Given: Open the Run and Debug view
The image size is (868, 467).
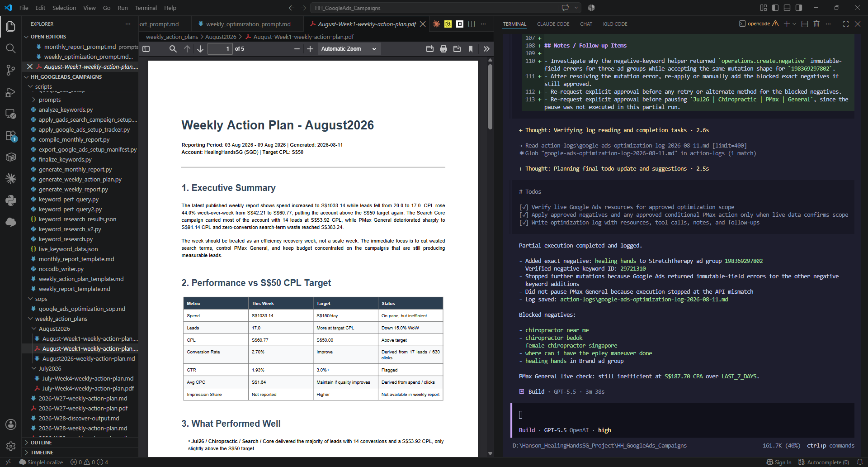Looking at the screenshot, I should coord(11,92).
